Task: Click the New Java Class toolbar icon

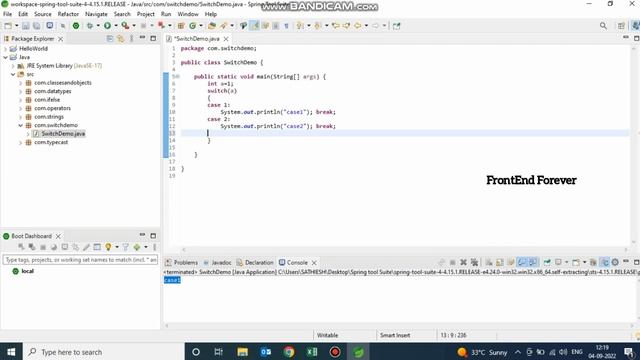Action: [193, 26]
